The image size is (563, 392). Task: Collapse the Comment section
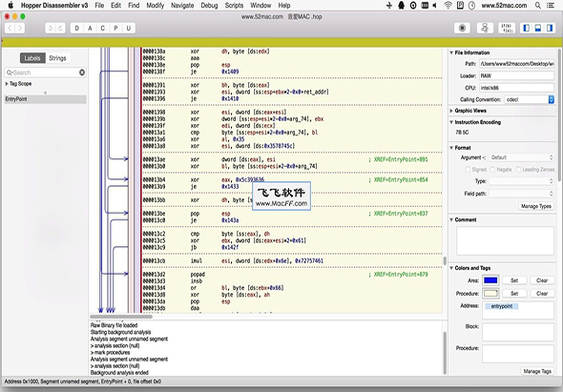tap(451, 219)
